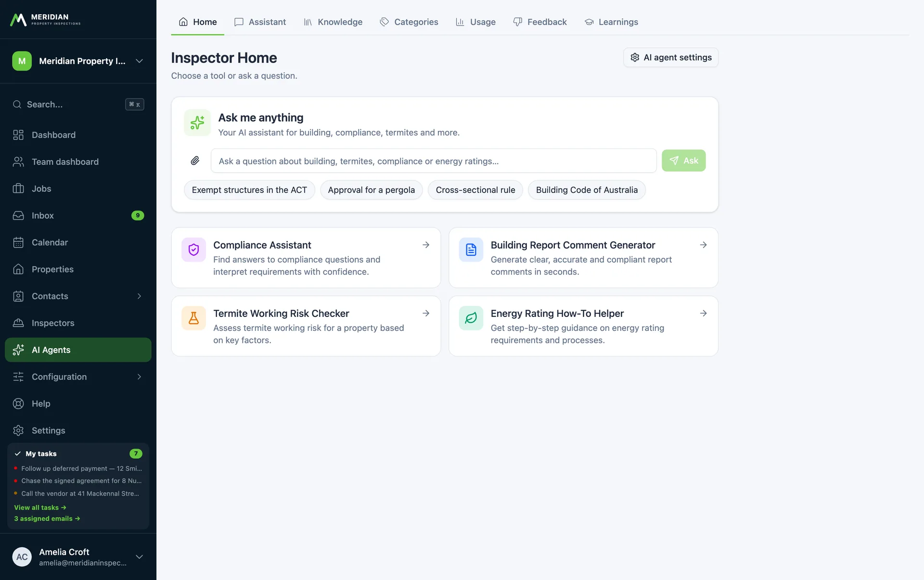Click the Inbox tray icon
Image resolution: width=924 pixels, height=580 pixels.
click(x=18, y=216)
